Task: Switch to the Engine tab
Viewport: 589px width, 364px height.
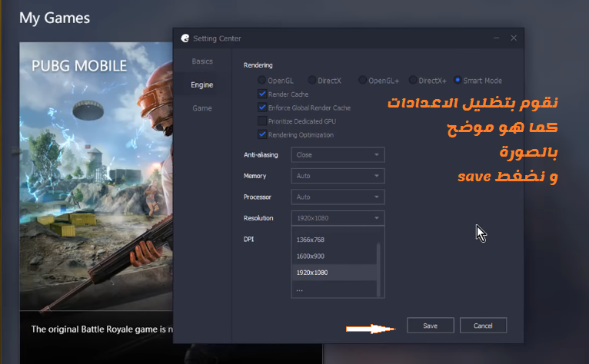Action: (202, 84)
